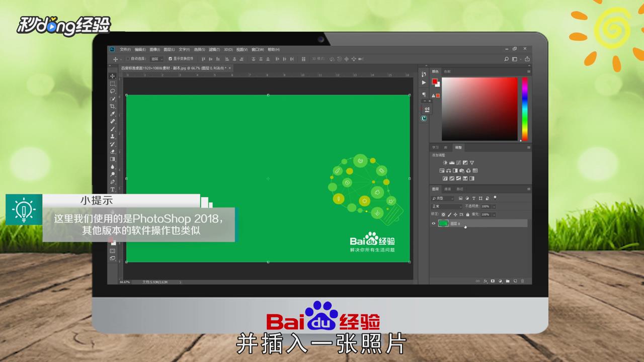Hide 图层 0 with the eye icon
Screen dimensions: 644x362
tap(434, 224)
